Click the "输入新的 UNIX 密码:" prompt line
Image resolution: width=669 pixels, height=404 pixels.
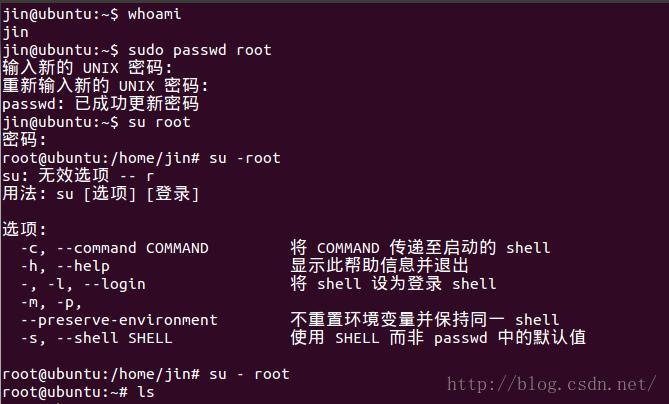[x=88, y=68]
